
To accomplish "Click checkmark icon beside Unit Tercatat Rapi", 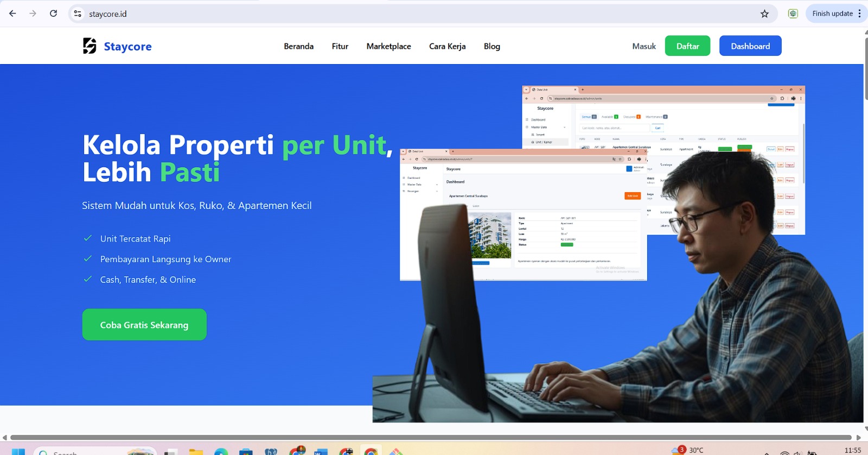I will pyautogui.click(x=87, y=238).
